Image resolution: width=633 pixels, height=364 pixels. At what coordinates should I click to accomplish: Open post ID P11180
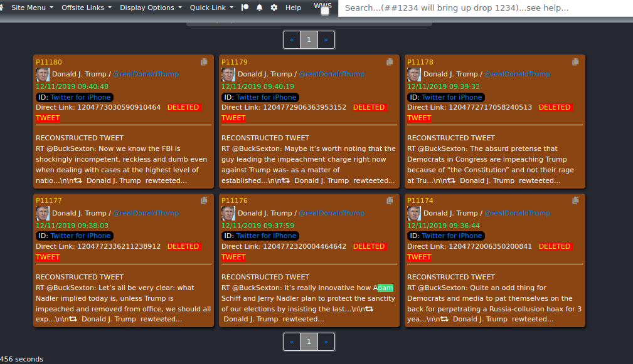[x=49, y=62]
